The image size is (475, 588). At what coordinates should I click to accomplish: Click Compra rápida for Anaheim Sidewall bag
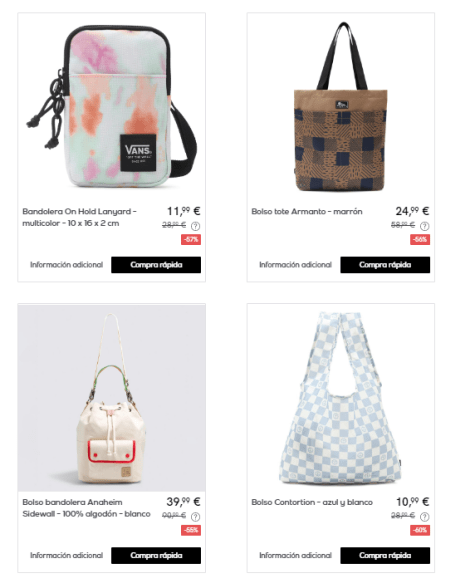(156, 555)
